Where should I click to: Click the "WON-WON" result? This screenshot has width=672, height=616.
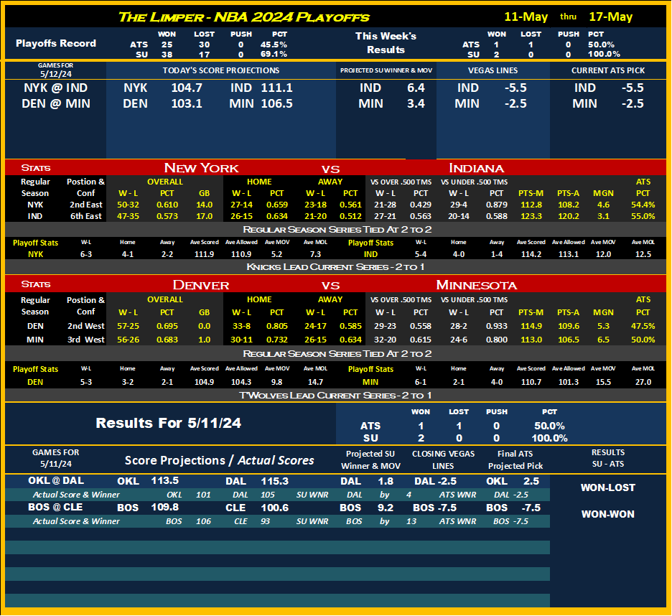click(607, 514)
